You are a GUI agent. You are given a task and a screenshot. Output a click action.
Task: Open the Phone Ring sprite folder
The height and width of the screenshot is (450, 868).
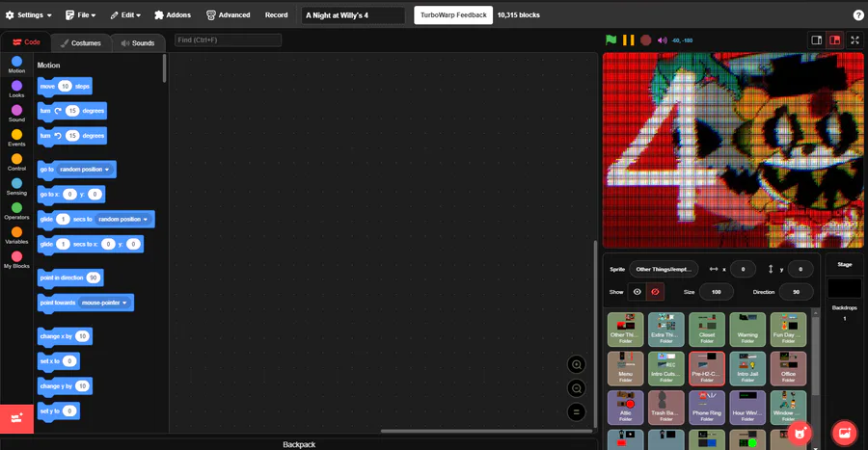tap(707, 408)
